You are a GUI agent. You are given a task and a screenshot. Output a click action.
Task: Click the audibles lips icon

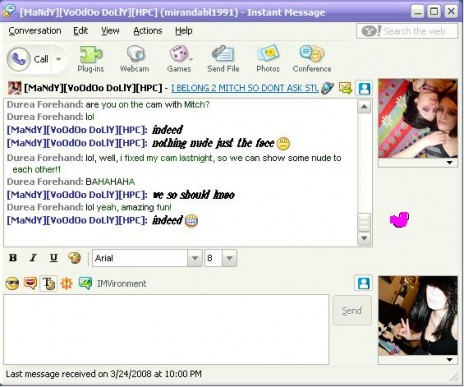[x=30, y=284]
